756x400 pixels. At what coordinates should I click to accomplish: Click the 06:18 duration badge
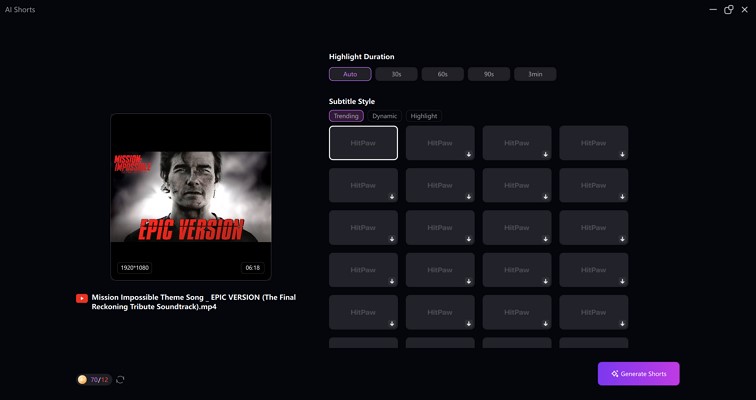(253, 267)
